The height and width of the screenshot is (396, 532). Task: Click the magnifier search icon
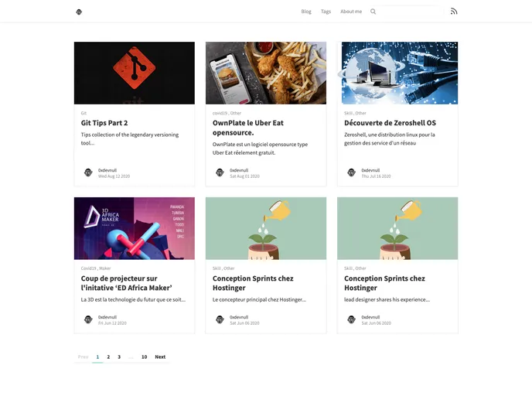pyautogui.click(x=373, y=12)
